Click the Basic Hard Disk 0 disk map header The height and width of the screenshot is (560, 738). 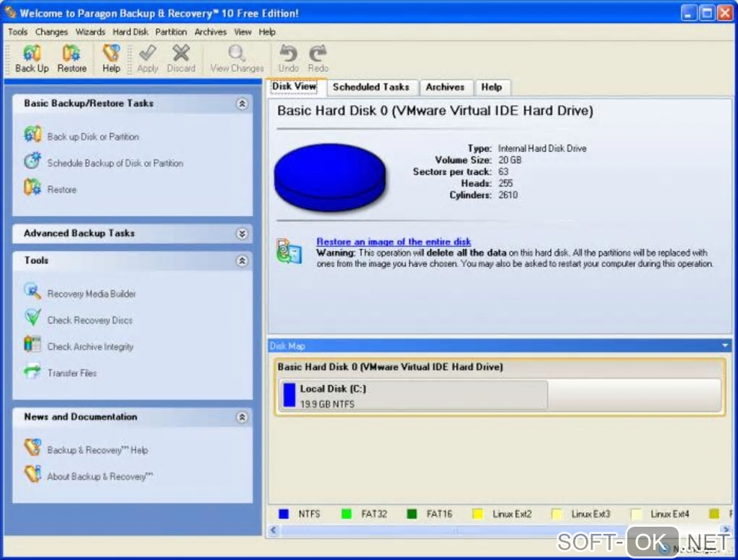[390, 367]
